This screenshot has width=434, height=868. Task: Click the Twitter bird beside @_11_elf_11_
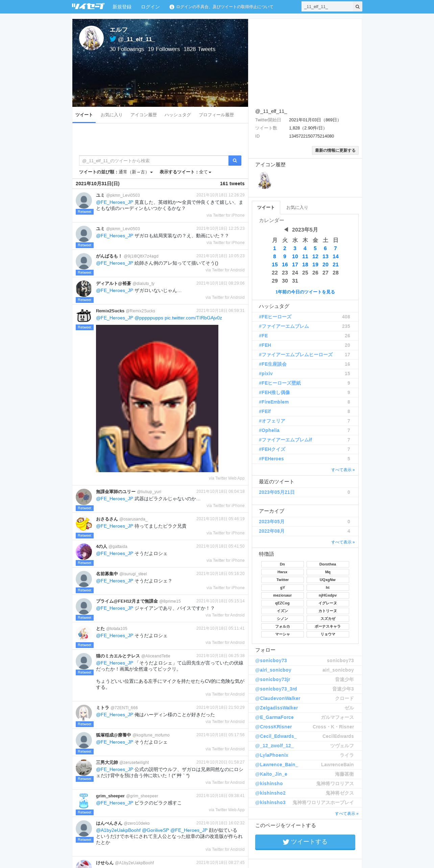click(113, 39)
